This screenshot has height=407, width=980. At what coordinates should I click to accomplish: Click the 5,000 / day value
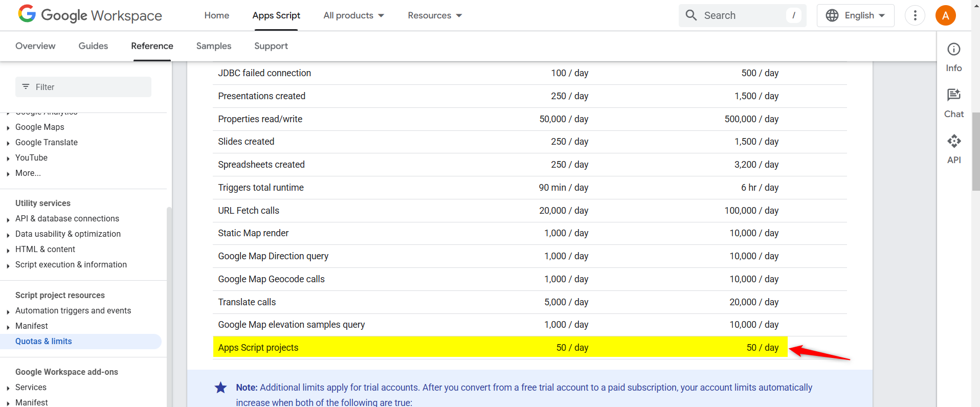click(566, 302)
